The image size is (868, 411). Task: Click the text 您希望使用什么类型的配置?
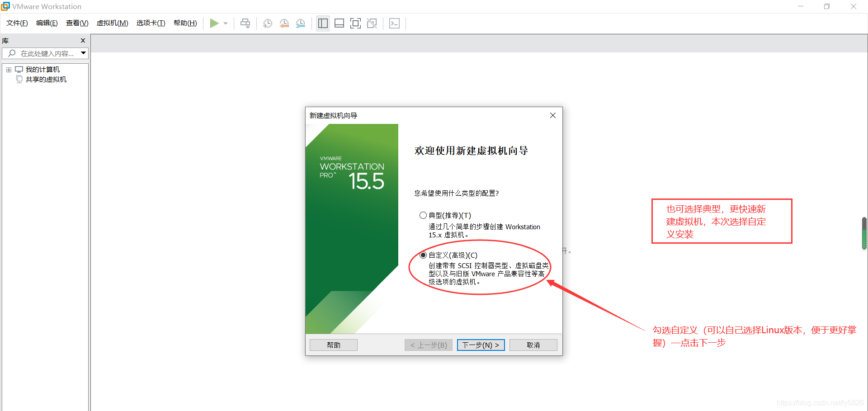point(457,193)
